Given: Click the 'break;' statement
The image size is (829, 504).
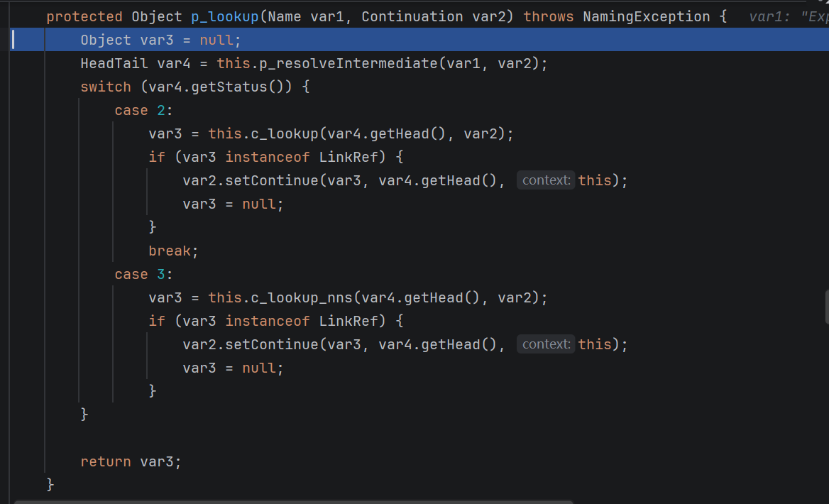Looking at the screenshot, I should coord(173,251).
